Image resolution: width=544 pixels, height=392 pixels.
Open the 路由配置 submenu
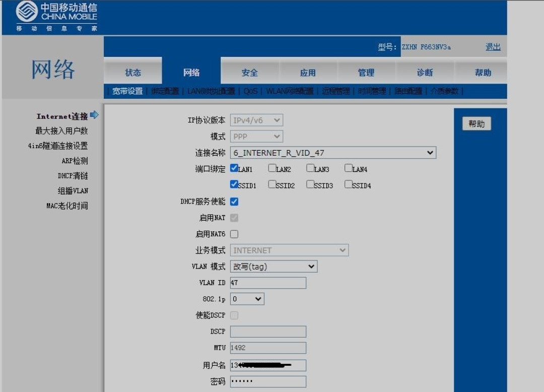click(x=409, y=91)
